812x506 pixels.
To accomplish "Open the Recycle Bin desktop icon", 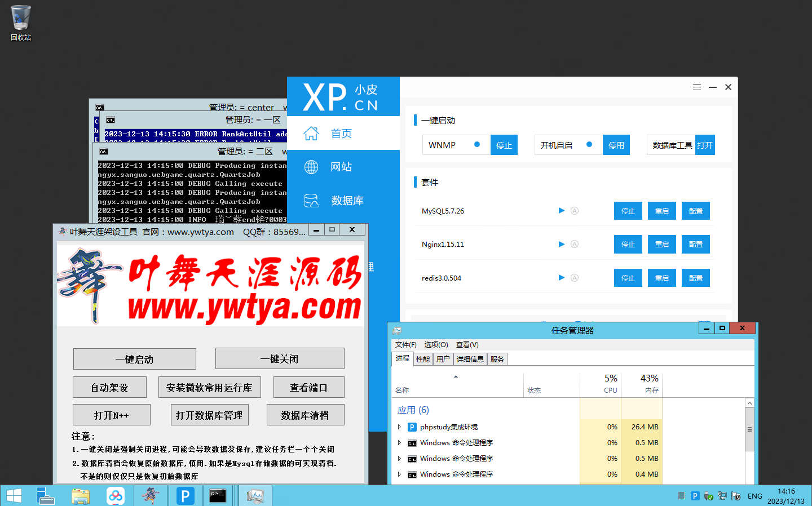I will coord(21,23).
